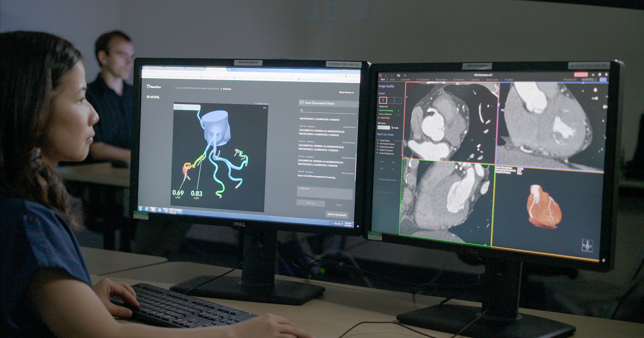This screenshot has width=644, height=338.
Task: Click the HeartFlow logo on the left monitor
Action: [x=154, y=87]
